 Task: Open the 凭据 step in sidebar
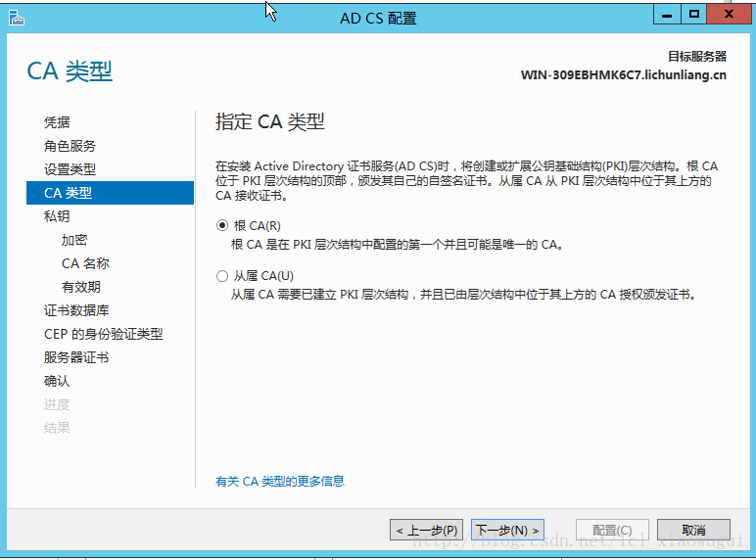click(x=57, y=122)
